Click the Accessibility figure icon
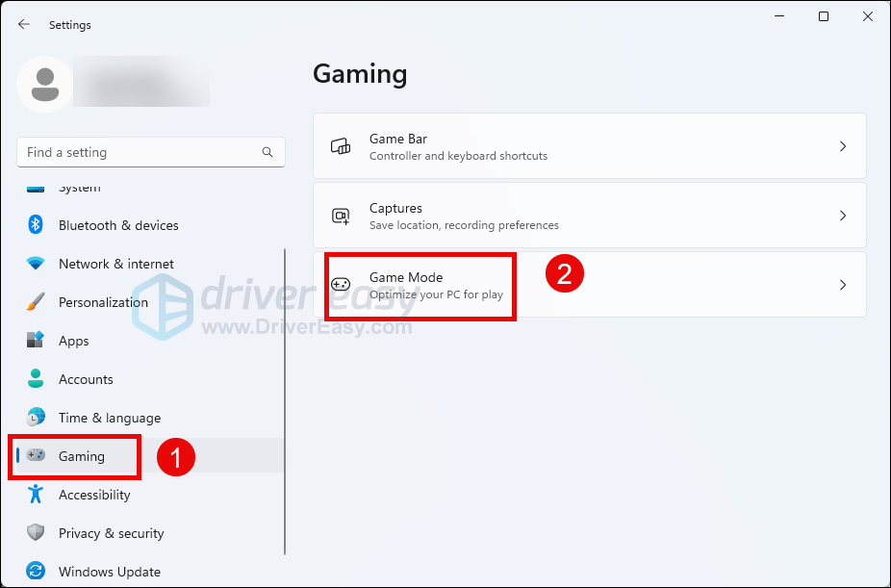 coord(36,495)
